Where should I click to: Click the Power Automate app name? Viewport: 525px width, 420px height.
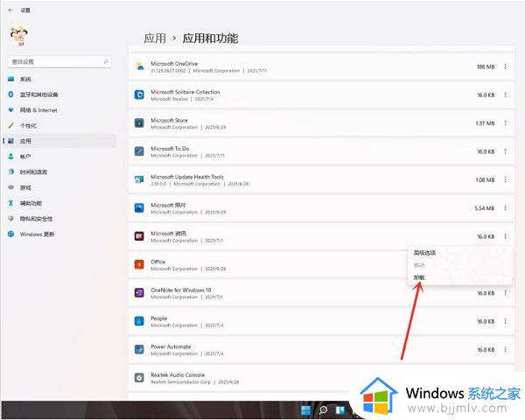pyautogui.click(x=171, y=346)
